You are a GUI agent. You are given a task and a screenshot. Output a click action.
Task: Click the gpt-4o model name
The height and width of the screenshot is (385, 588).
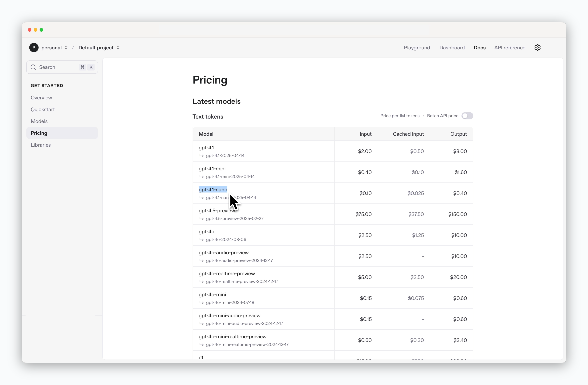coord(206,232)
